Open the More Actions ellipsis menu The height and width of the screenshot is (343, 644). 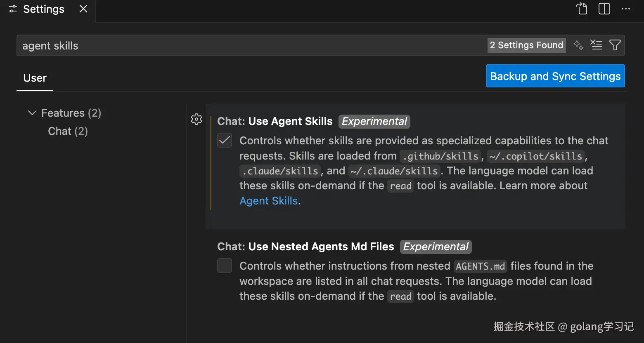point(626,9)
